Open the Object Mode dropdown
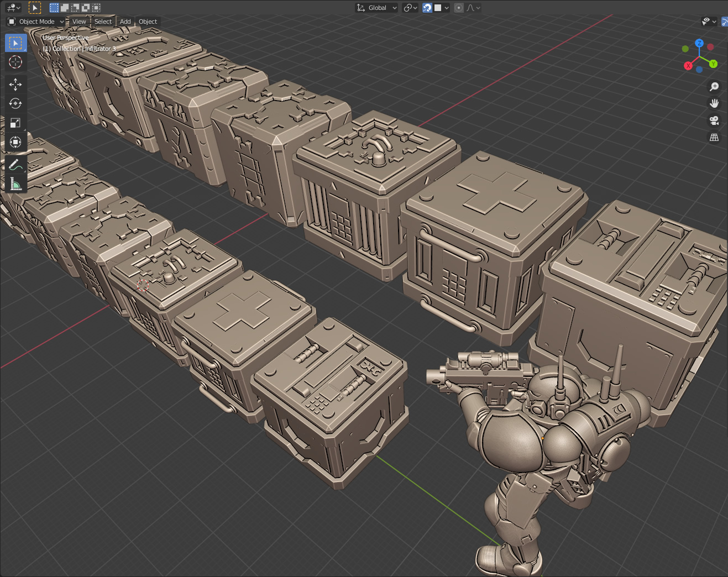Screen dimensions: 728x577 click(36, 22)
